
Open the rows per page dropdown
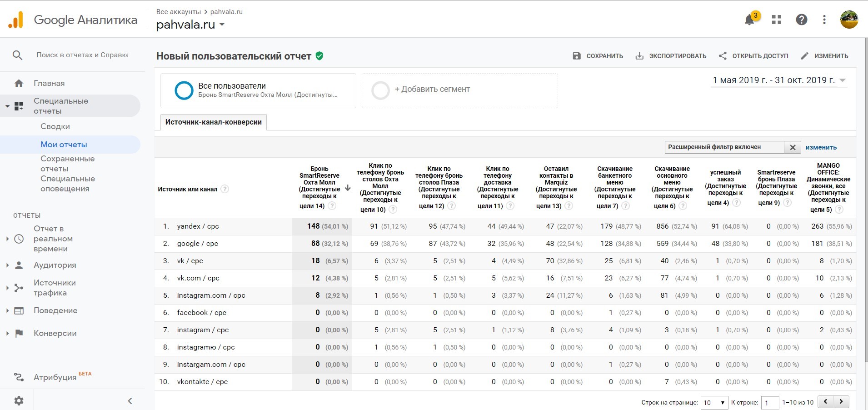714,402
